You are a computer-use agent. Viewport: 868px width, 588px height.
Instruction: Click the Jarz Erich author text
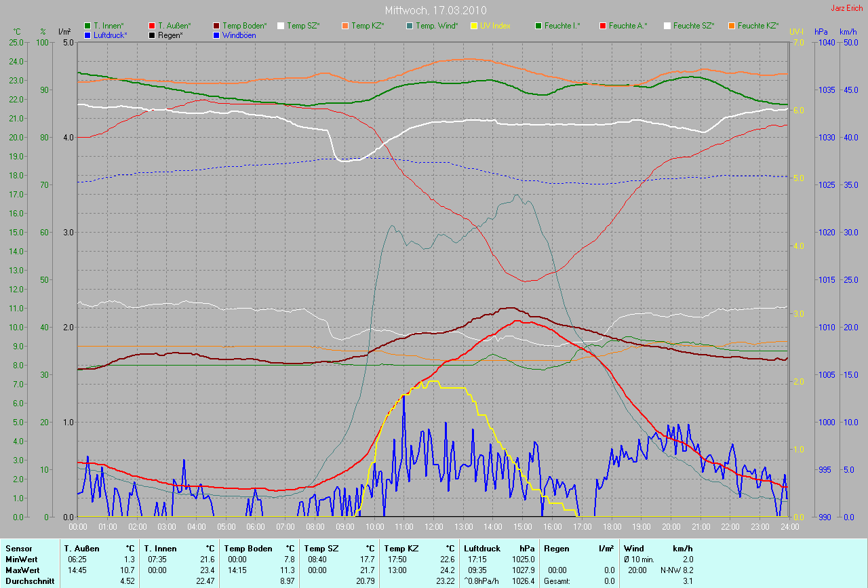(x=846, y=8)
